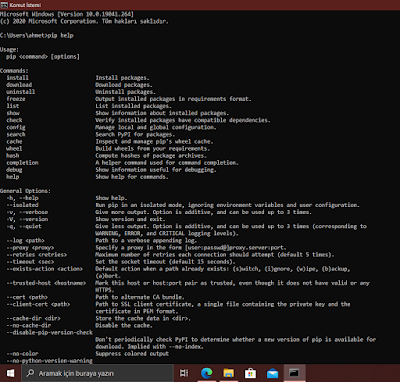Click the '-q, --quiet' option text
The width and height of the screenshot is (400, 382).
point(24,226)
